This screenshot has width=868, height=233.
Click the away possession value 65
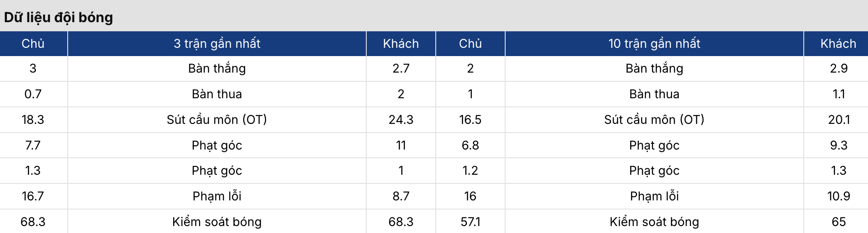pyautogui.click(x=838, y=222)
